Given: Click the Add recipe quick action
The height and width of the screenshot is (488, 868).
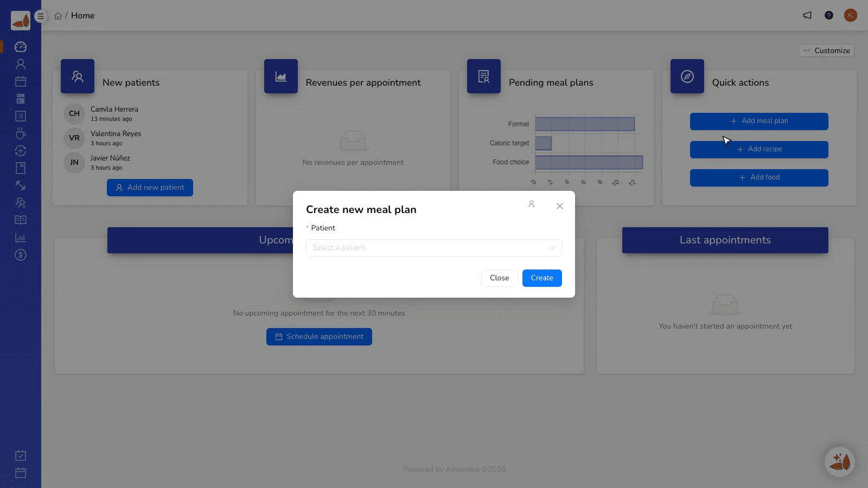Looking at the screenshot, I should pos(759,150).
